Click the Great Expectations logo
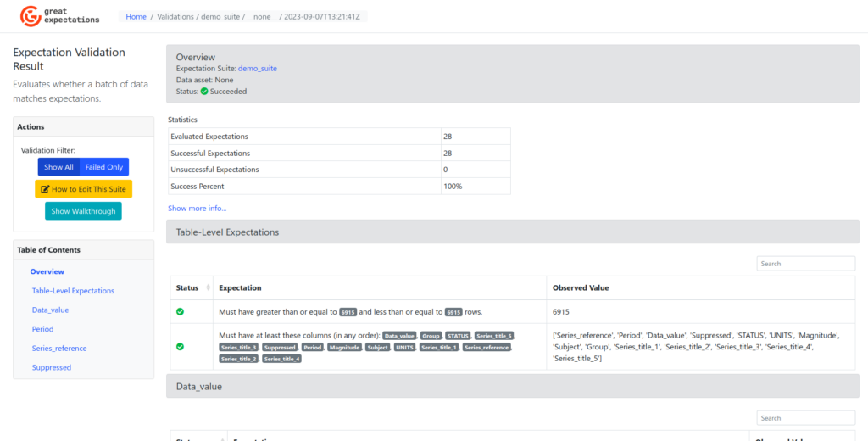This screenshot has width=868, height=441. pyautogui.click(x=60, y=15)
